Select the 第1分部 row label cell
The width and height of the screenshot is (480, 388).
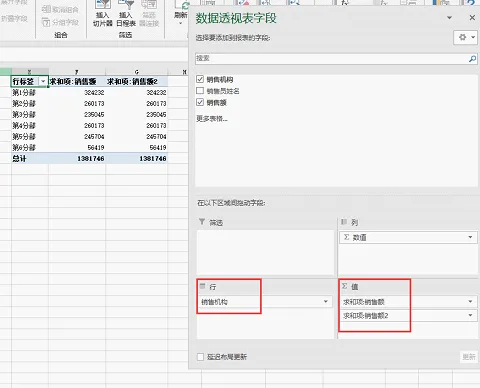coord(30,92)
